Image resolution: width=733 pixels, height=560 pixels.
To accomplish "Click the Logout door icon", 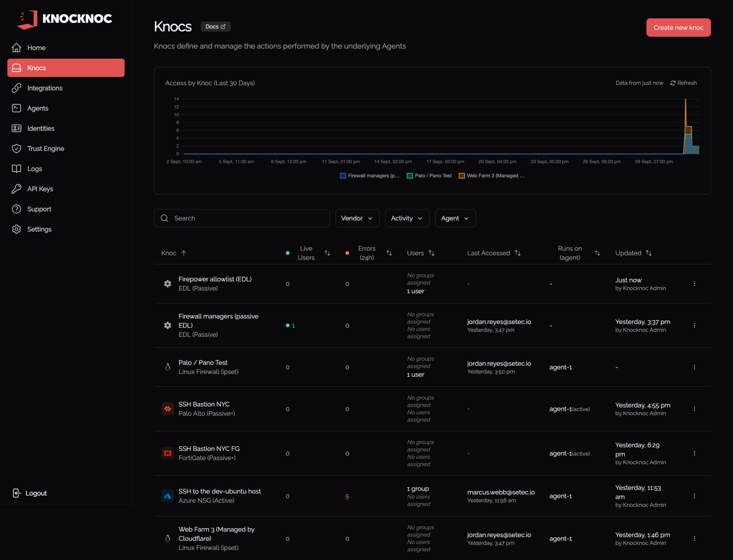I will 17,493.
